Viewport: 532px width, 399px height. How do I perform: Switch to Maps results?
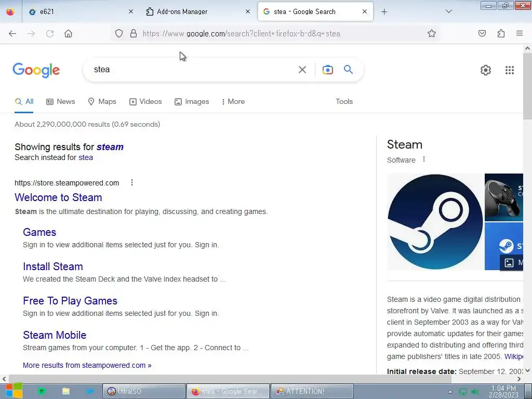(x=102, y=101)
